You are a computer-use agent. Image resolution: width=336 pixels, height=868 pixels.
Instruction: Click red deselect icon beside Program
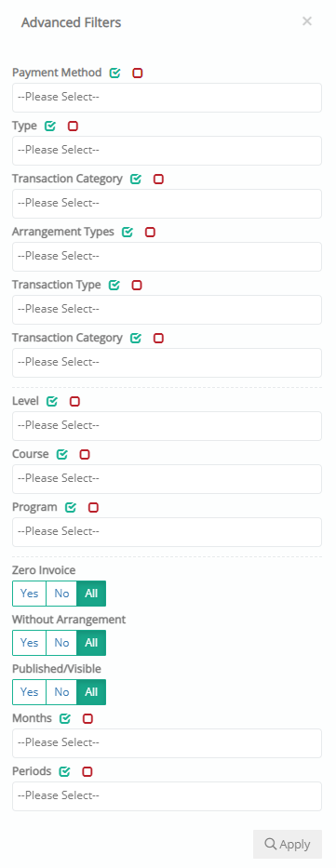pos(93,508)
